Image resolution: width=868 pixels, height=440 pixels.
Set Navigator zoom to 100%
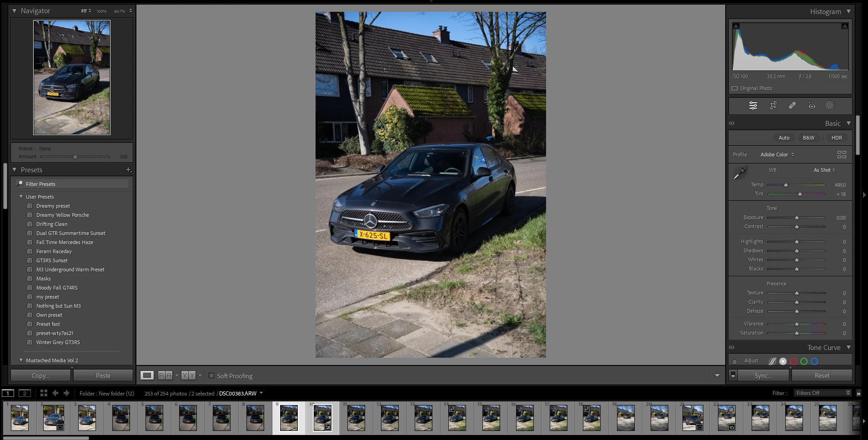click(x=101, y=11)
